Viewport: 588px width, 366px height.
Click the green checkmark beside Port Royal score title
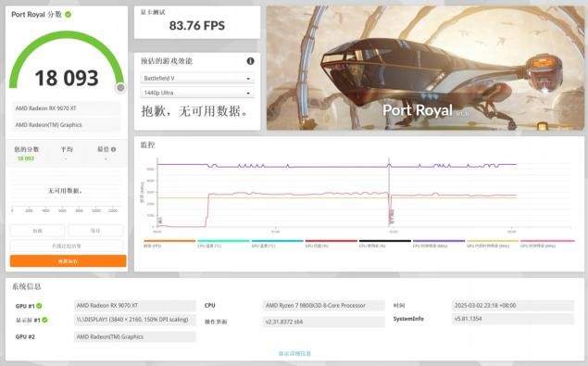(68, 14)
